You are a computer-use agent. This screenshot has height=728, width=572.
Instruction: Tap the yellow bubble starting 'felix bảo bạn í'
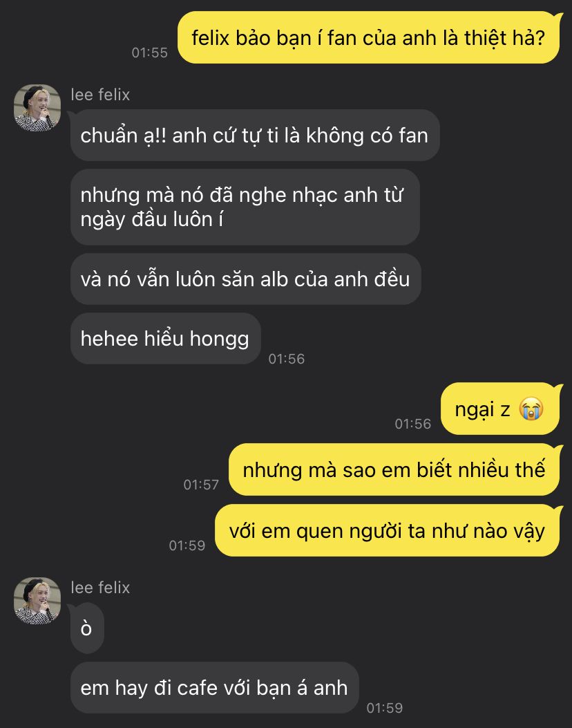click(x=369, y=37)
